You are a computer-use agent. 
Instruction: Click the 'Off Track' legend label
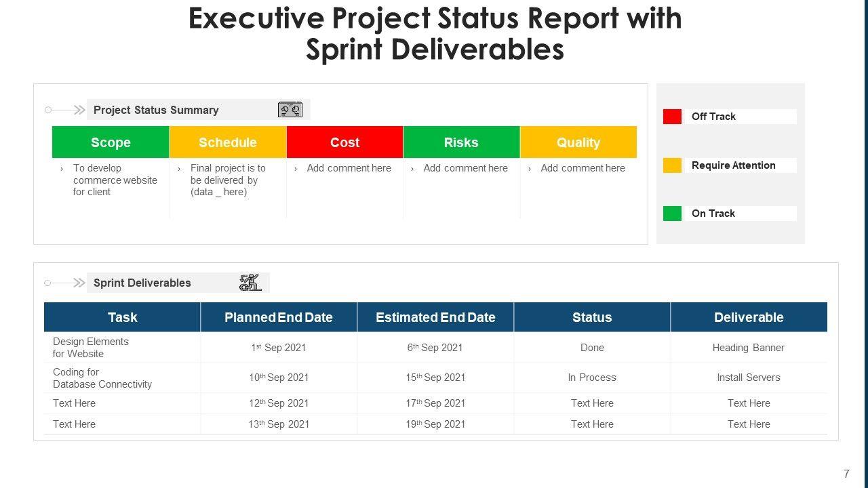click(x=713, y=117)
